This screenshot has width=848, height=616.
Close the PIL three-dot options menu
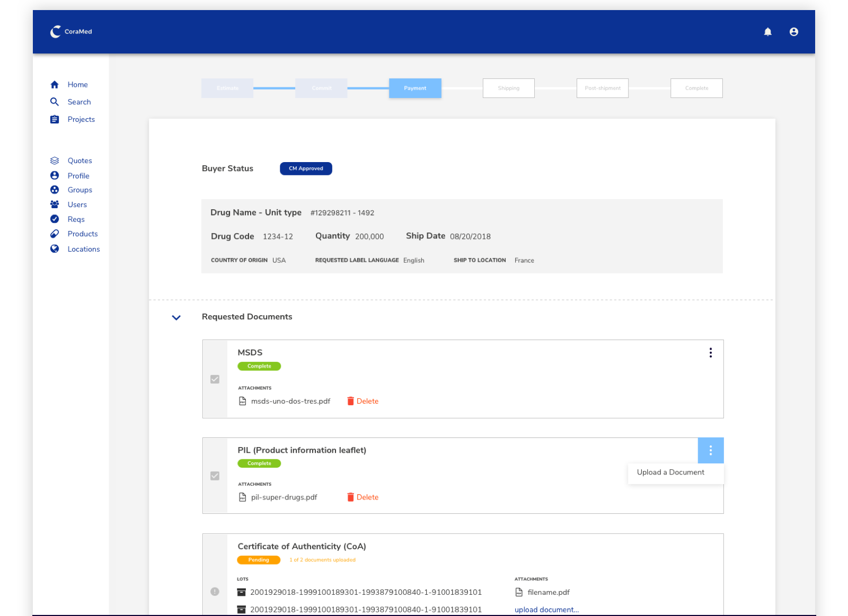(710, 450)
